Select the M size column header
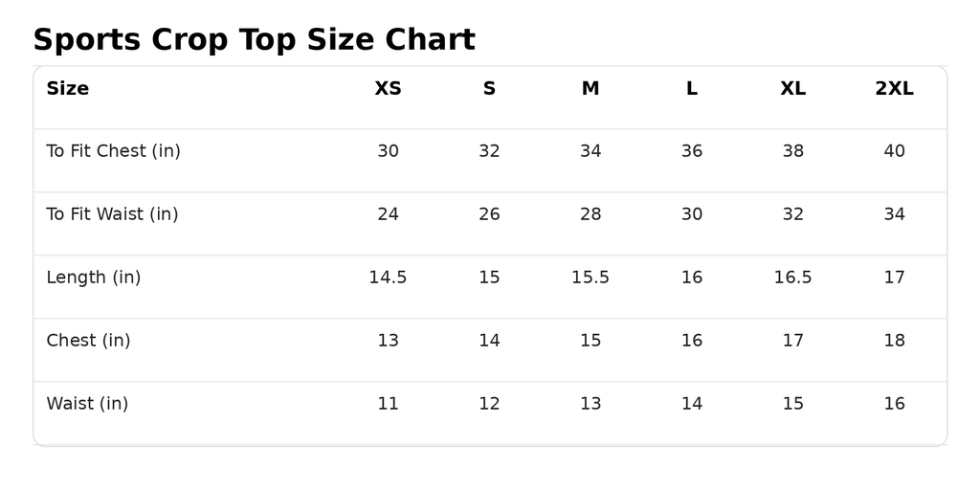This screenshot has height=490, width=980. click(x=590, y=89)
